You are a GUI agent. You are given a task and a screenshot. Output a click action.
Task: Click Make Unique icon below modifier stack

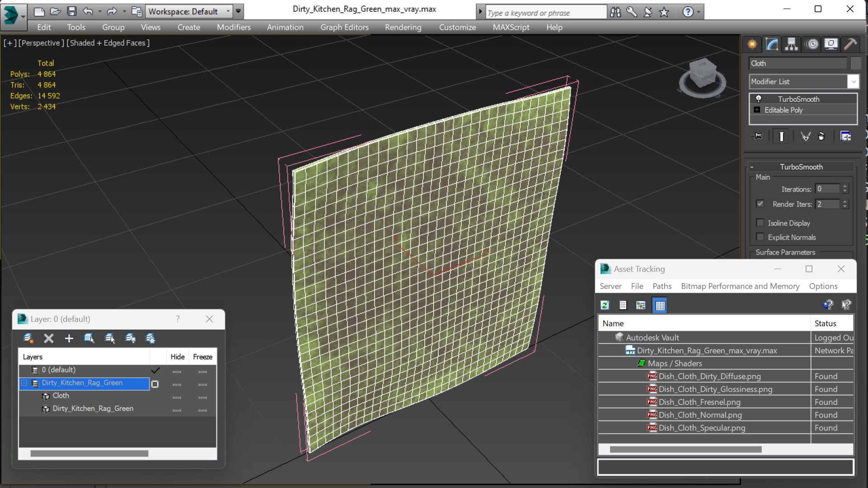(805, 136)
